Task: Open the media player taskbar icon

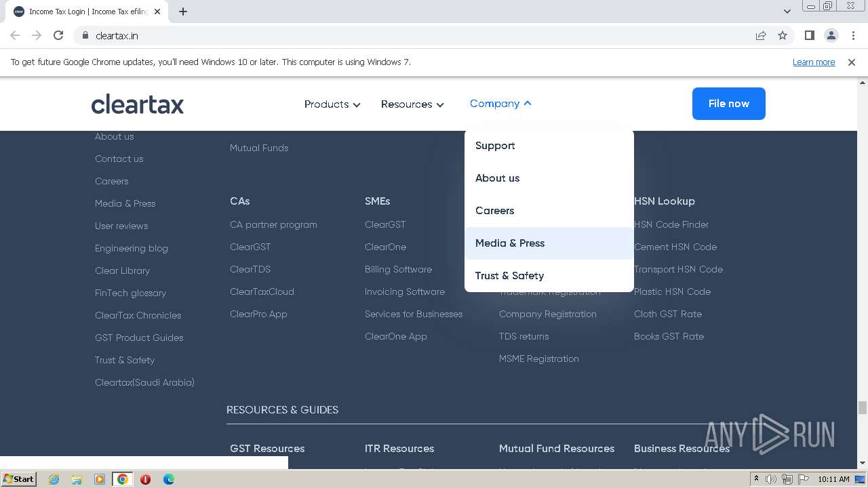Action: pos(100,479)
